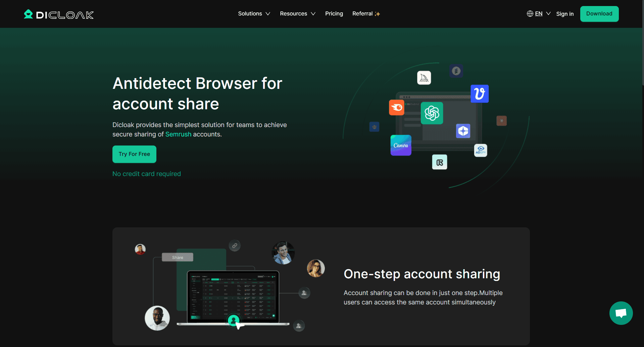This screenshot has height=347, width=644.
Task: Select the Semrush orange icon
Action: [396, 107]
